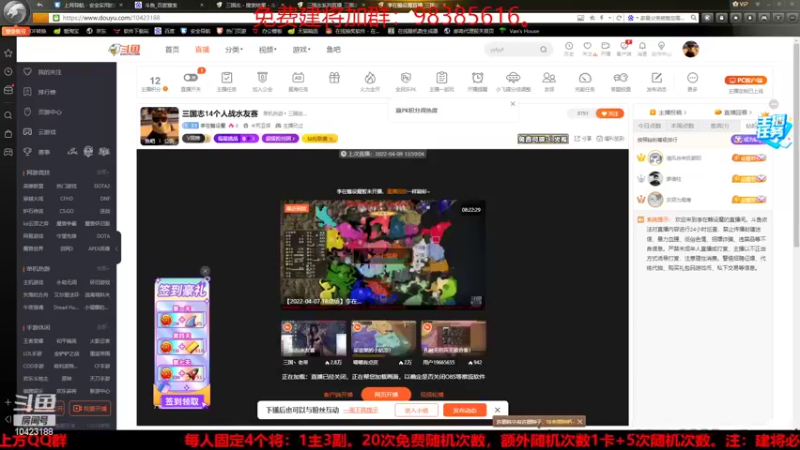Expand the 游戏 games dropdown

pos(301,49)
